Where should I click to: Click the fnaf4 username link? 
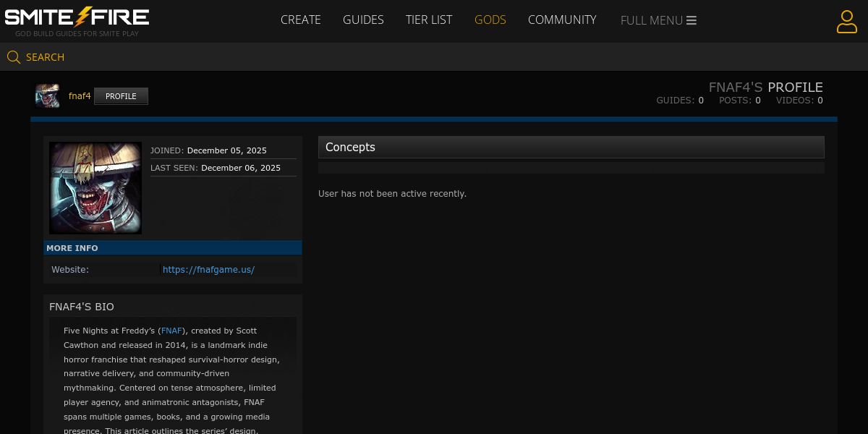coord(80,96)
